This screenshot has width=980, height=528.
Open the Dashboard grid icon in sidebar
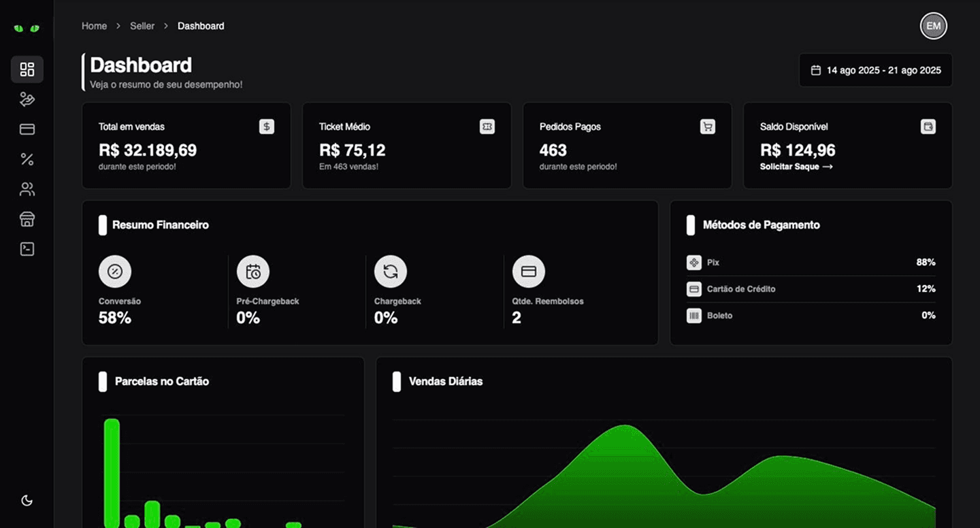[27, 69]
